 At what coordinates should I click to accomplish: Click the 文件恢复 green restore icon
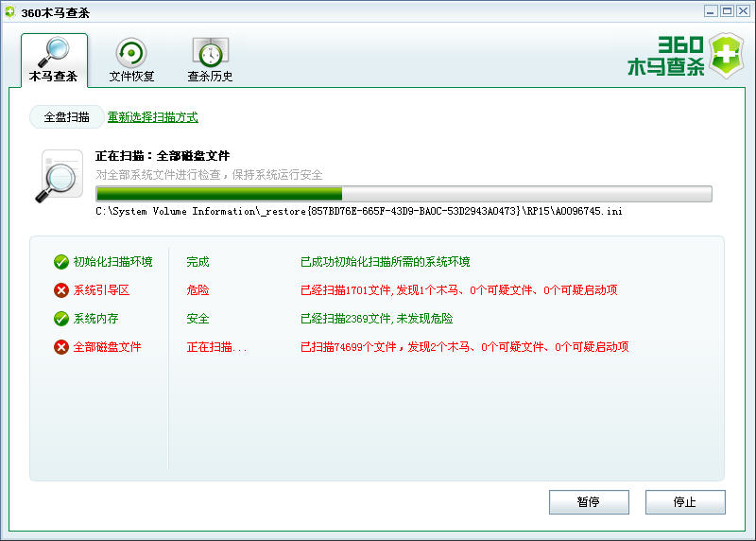131,52
